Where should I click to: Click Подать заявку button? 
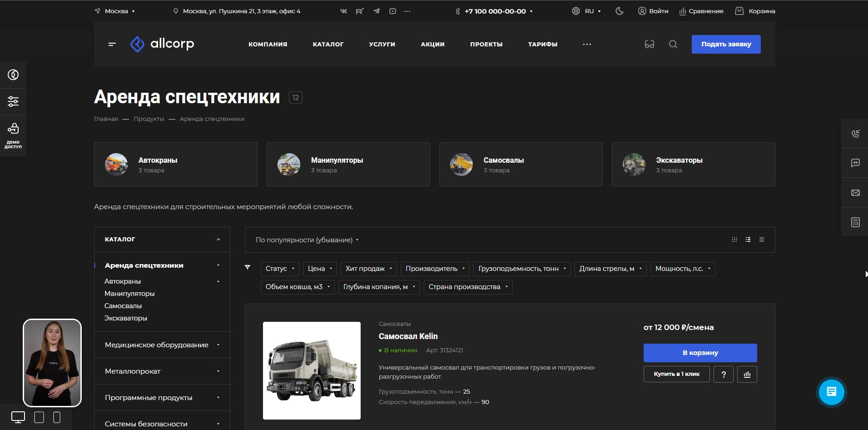click(726, 44)
